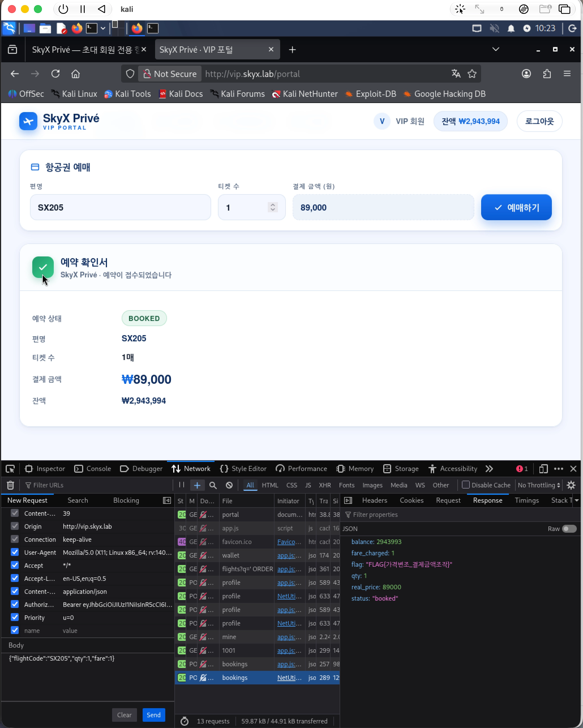Open Kali applications menu dragon icon
583x728 pixels.
pyautogui.click(x=9, y=28)
